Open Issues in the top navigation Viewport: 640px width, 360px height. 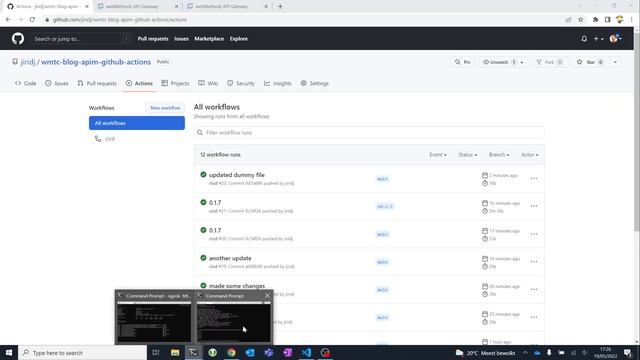[181, 39]
